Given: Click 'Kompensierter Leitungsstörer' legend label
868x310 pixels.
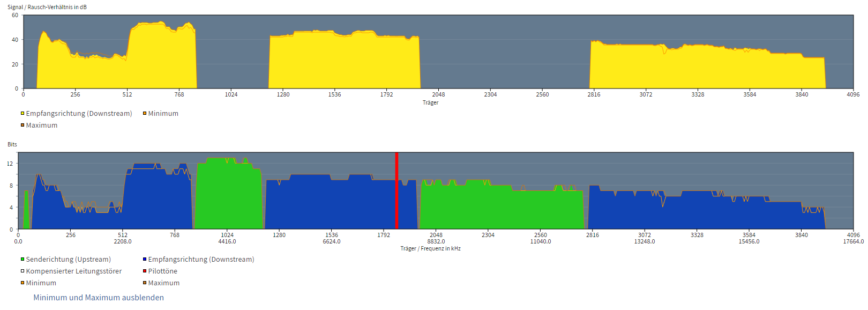Looking at the screenshot, I should pyautogui.click(x=74, y=271).
